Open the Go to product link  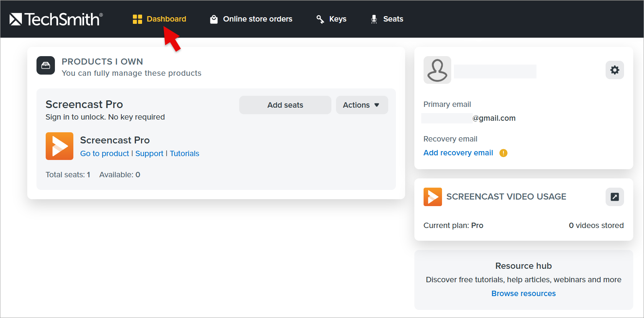104,153
